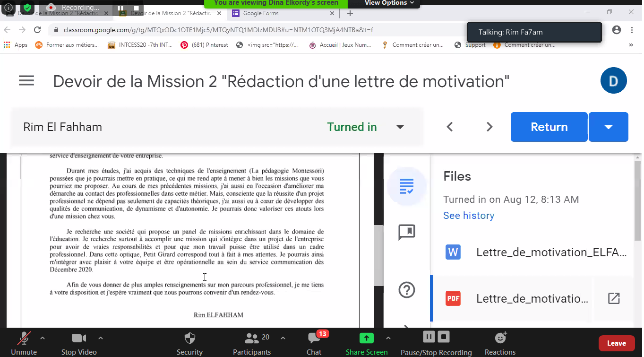Expand the Turned in student dropdown
The image size is (644, 357).
click(400, 127)
